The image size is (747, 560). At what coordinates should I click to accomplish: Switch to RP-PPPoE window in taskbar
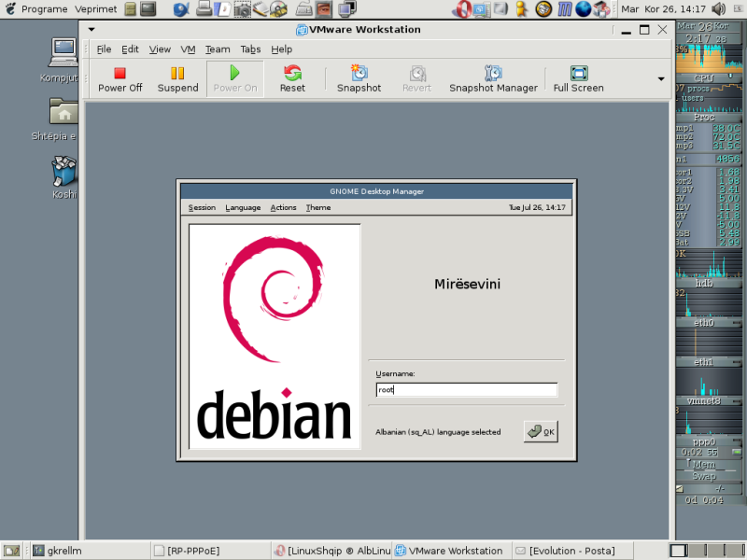coord(211,551)
